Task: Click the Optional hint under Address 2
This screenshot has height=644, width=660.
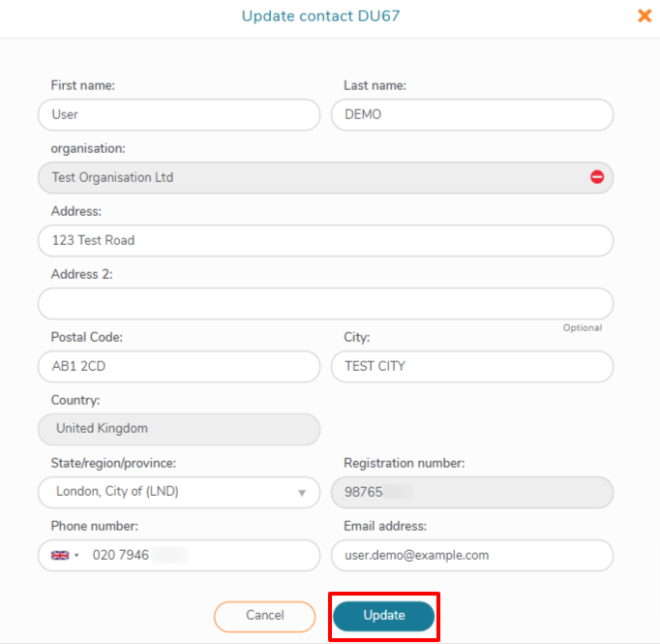Action: click(583, 328)
